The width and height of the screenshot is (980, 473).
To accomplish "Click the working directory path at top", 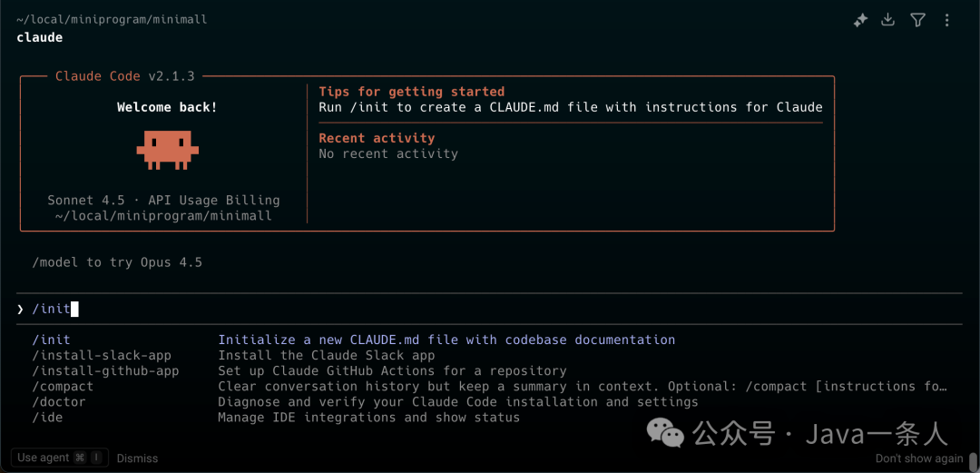I will 112,19.
